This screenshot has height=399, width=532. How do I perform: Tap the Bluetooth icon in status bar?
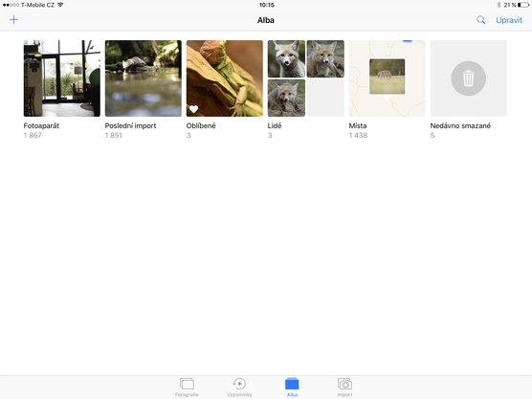[499, 5]
